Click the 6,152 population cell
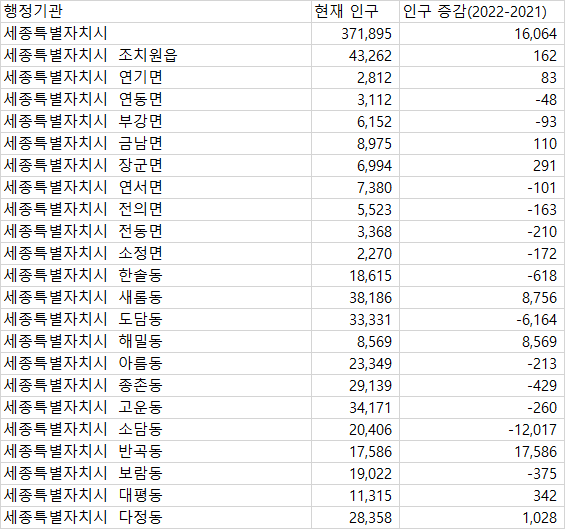The height and width of the screenshot is (529, 565). (x=355, y=122)
